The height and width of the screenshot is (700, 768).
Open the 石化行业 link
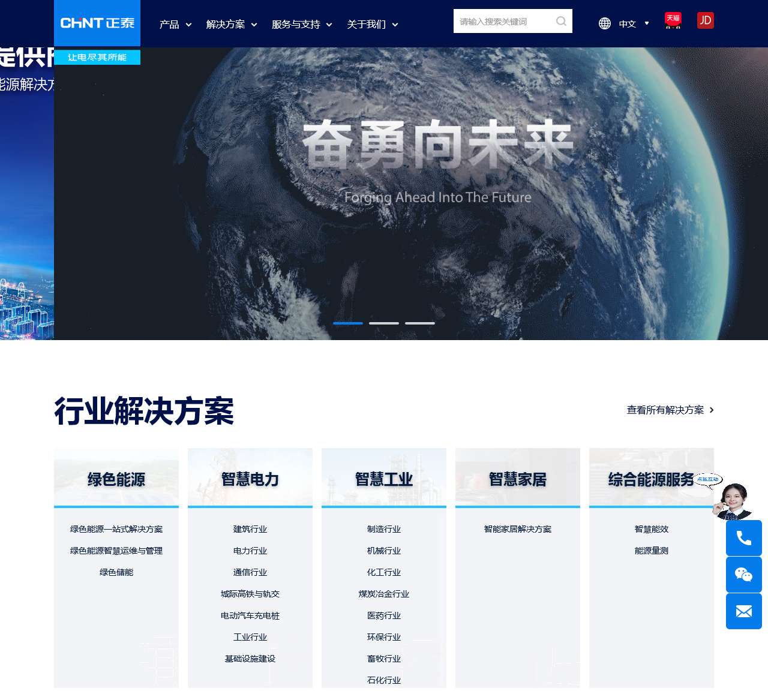pyautogui.click(x=384, y=680)
